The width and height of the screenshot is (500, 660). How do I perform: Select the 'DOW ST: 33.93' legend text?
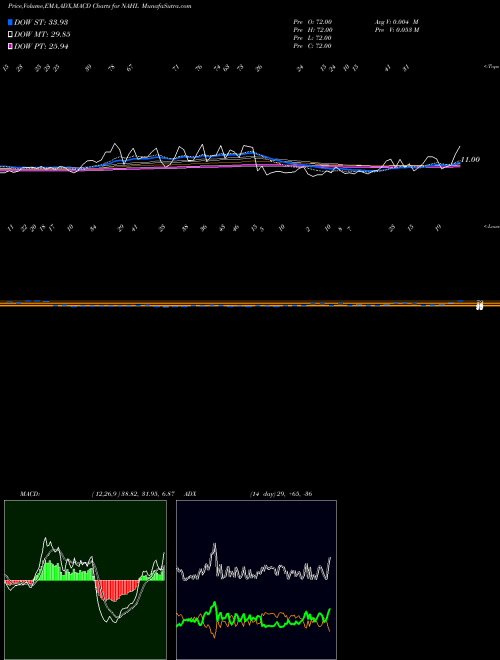41,22
